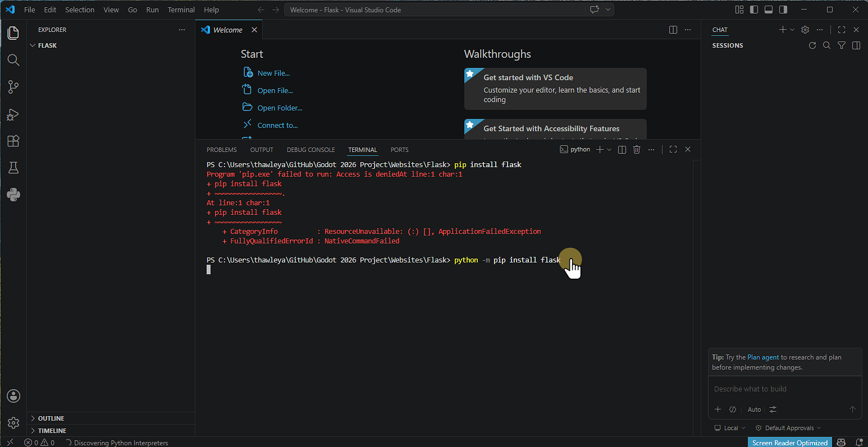Expand the OUTLINE section
The image size is (868, 447).
click(x=111, y=418)
